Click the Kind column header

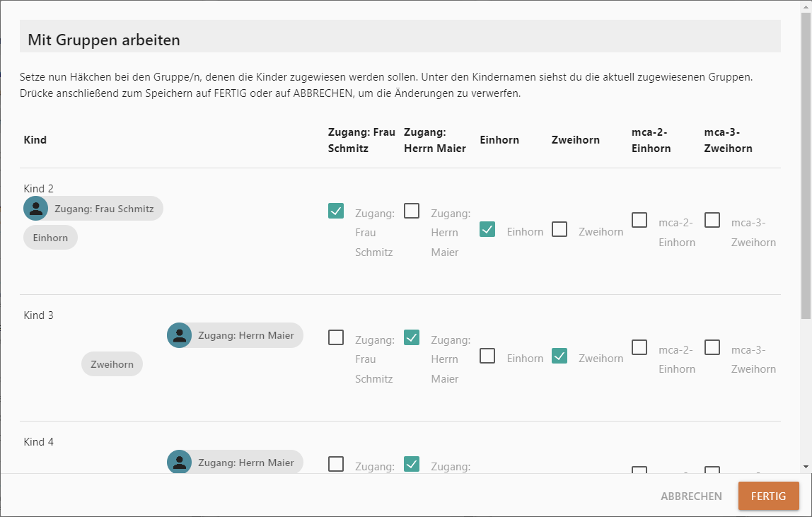click(x=35, y=140)
